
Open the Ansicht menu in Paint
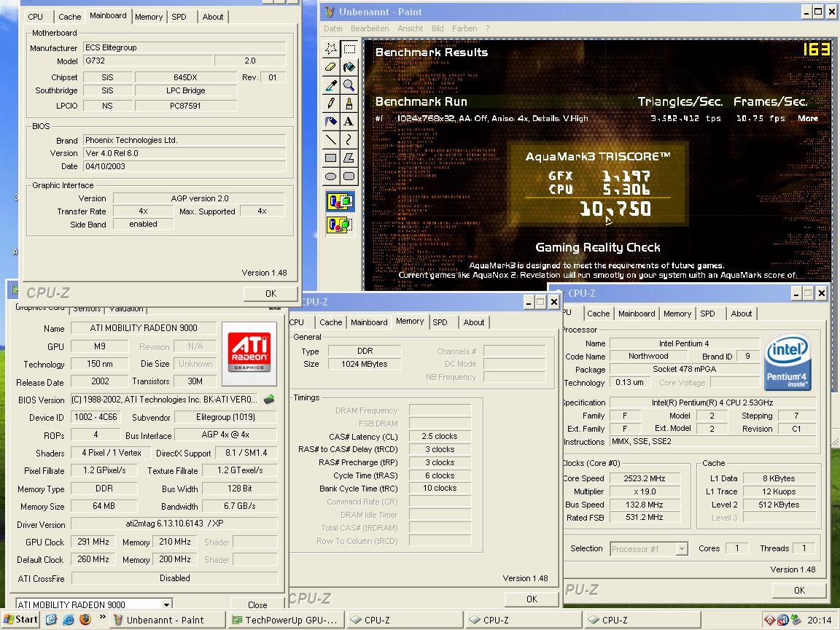[x=411, y=28]
